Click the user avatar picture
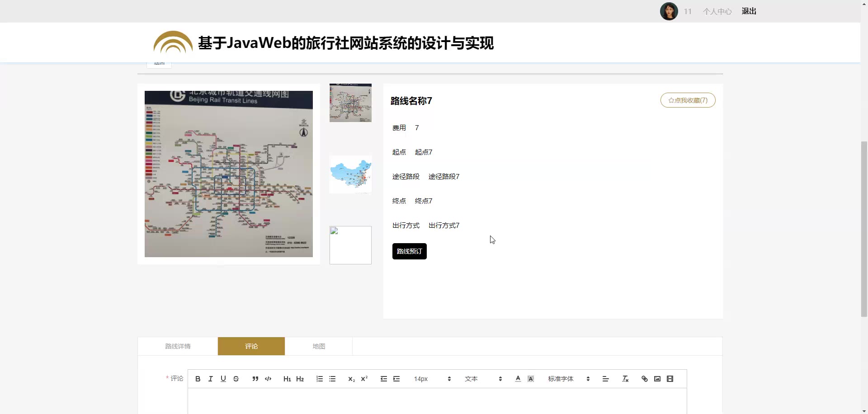The image size is (868, 414). pyautogui.click(x=669, y=11)
